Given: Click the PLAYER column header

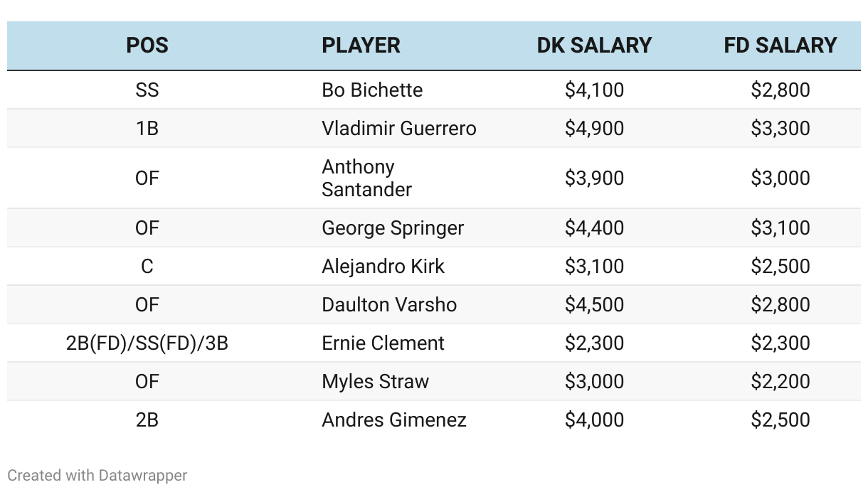Looking at the screenshot, I should coord(361,46).
